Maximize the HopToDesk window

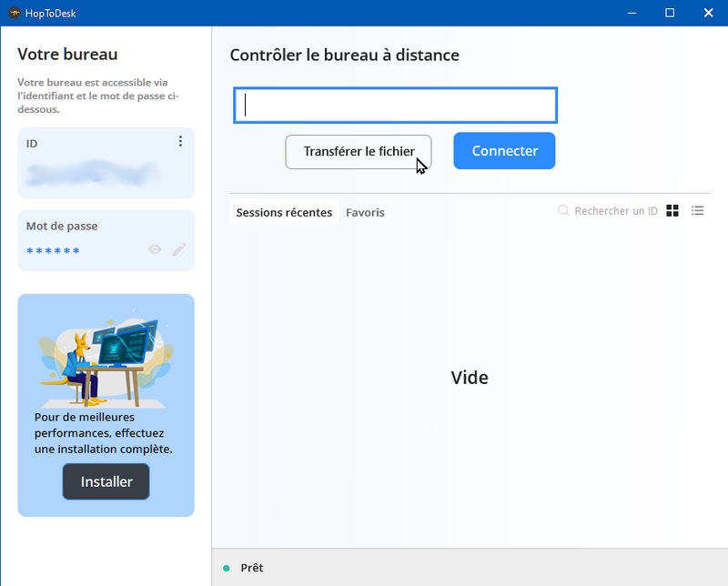click(670, 13)
